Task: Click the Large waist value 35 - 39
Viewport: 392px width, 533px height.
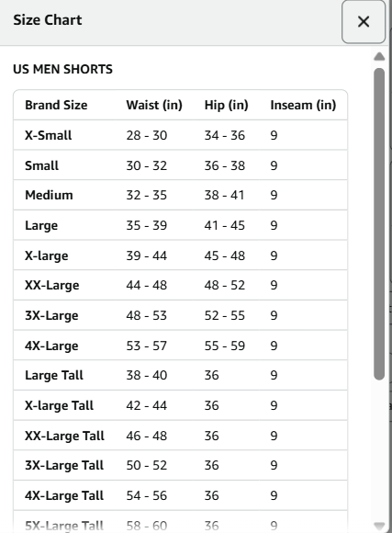Action: [x=146, y=225]
